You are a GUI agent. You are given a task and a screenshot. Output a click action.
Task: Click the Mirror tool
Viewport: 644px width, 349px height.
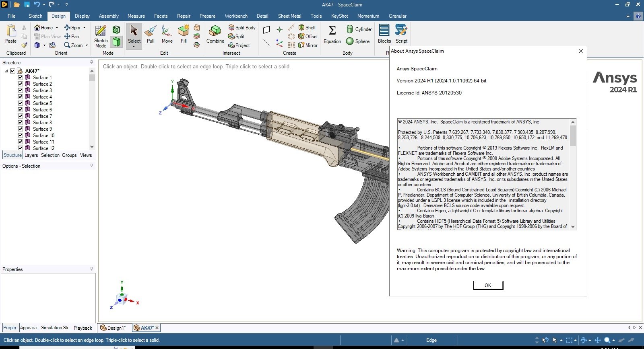308,45
